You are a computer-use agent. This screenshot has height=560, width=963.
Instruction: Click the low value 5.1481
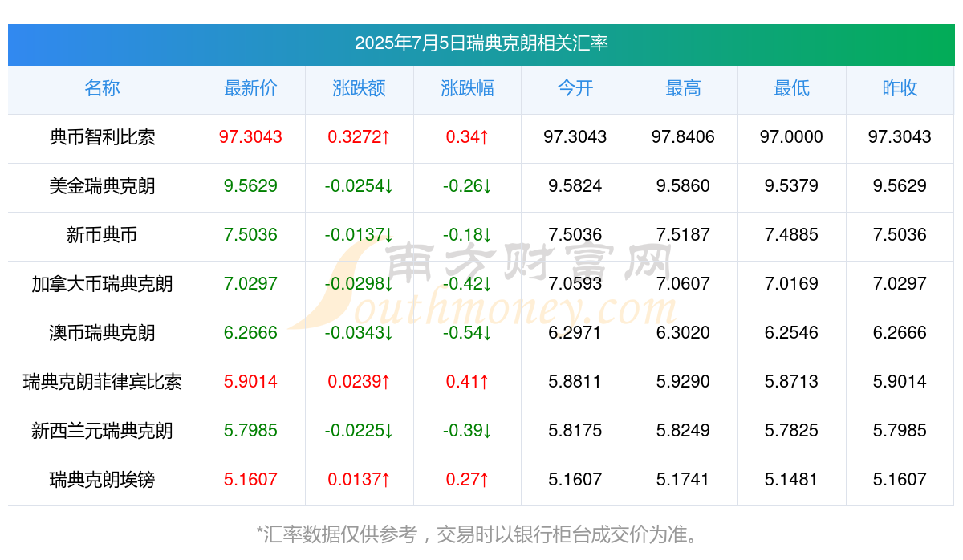click(x=791, y=480)
